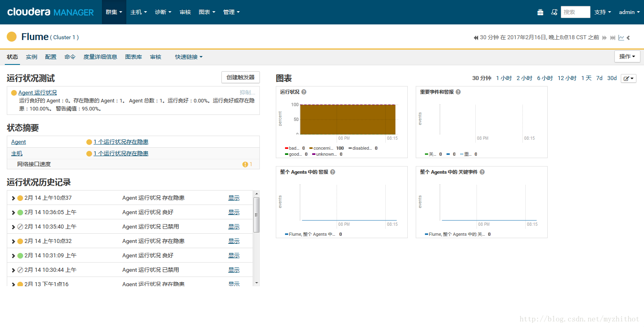644x327 pixels.
Task: Open the 操作 actions dropdown button
Action: pos(627,56)
